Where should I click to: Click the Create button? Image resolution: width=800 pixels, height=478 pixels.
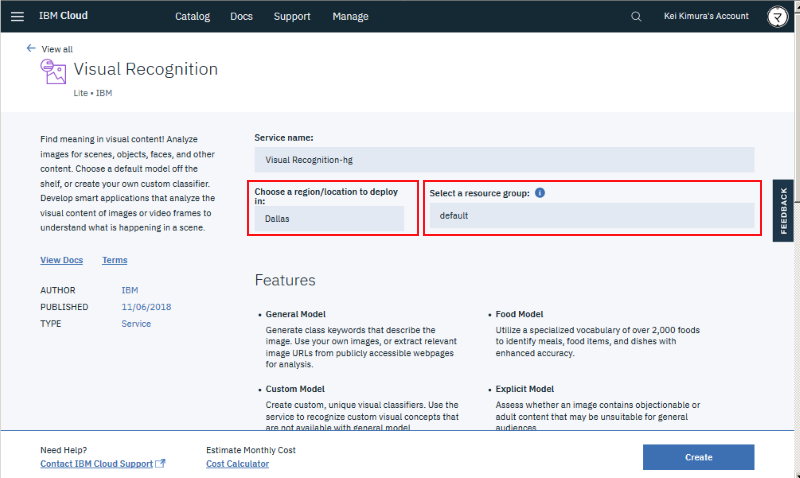coord(698,457)
